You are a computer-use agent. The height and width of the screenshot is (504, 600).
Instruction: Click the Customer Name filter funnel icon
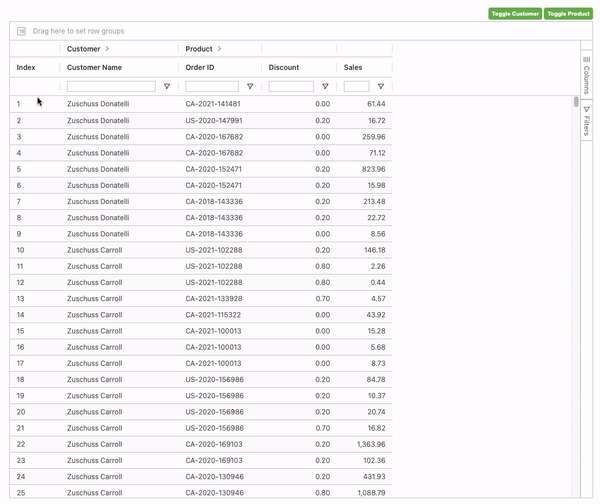click(167, 87)
